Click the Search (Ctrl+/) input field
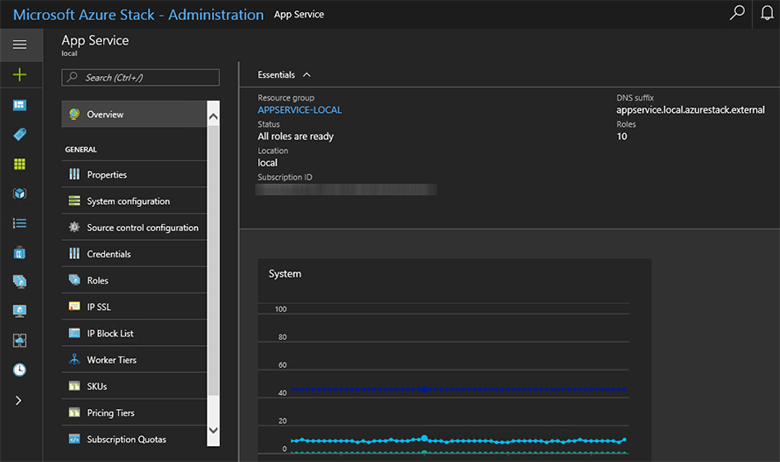 pyautogui.click(x=141, y=77)
